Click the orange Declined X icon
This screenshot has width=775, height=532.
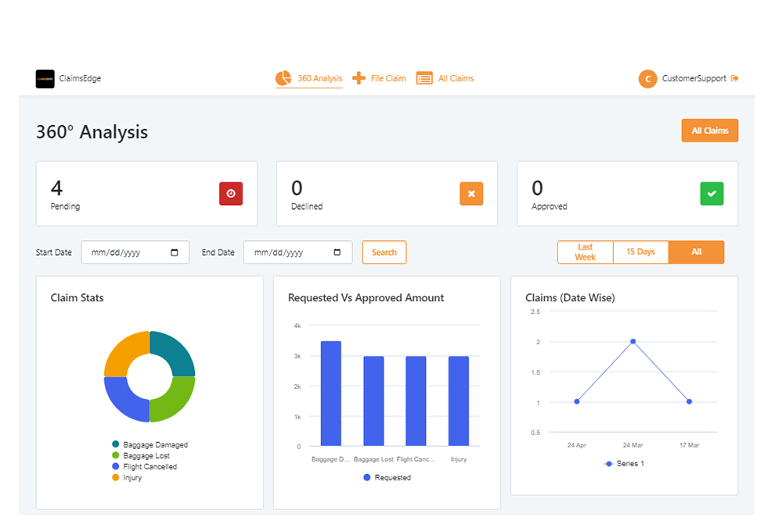tap(471, 193)
